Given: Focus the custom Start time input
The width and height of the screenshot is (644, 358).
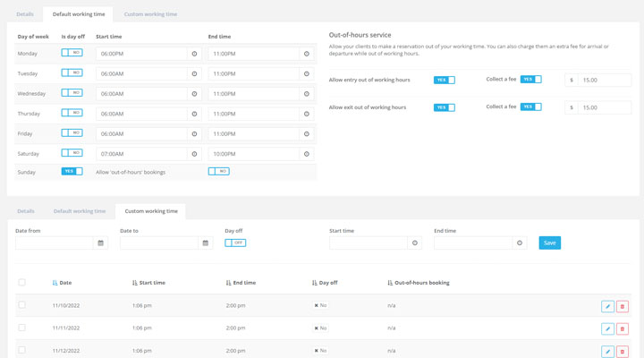Looking at the screenshot, I should (x=369, y=243).
